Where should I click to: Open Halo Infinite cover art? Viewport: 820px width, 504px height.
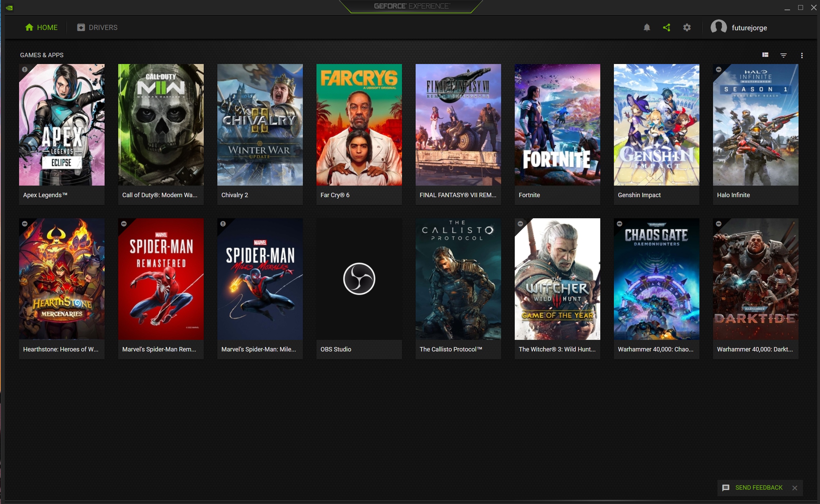point(756,125)
